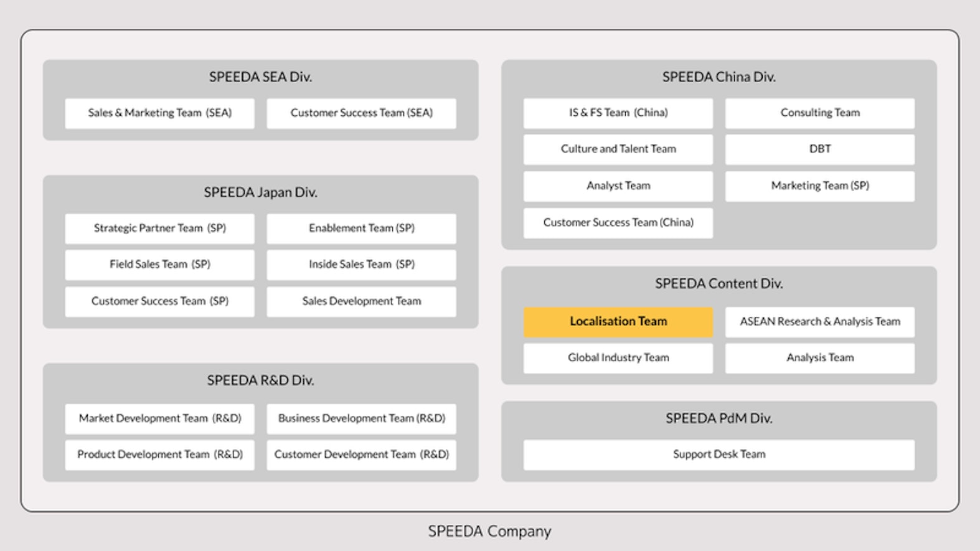Click Customer Success Team (China)
This screenshot has height=551, width=980.
click(618, 223)
